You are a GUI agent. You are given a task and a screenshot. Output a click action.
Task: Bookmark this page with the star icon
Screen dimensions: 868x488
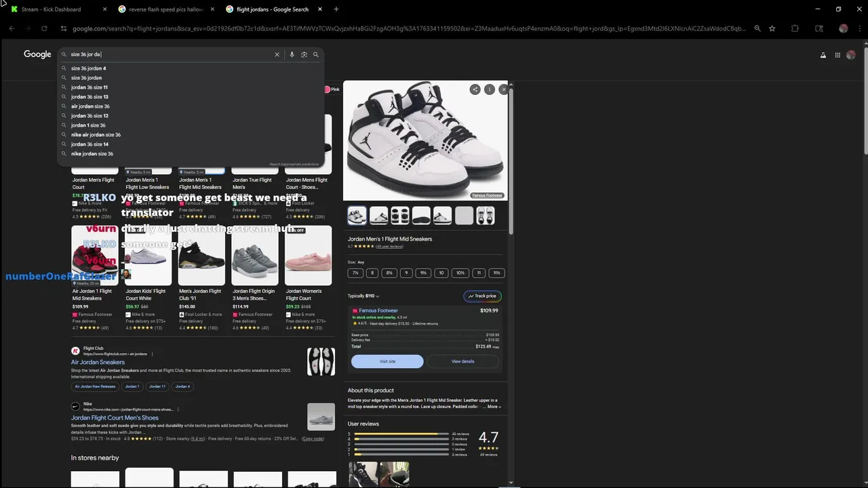(x=772, y=28)
